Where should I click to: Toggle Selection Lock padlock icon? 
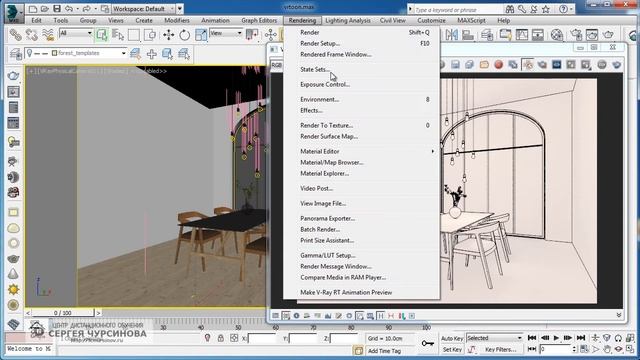(220, 338)
